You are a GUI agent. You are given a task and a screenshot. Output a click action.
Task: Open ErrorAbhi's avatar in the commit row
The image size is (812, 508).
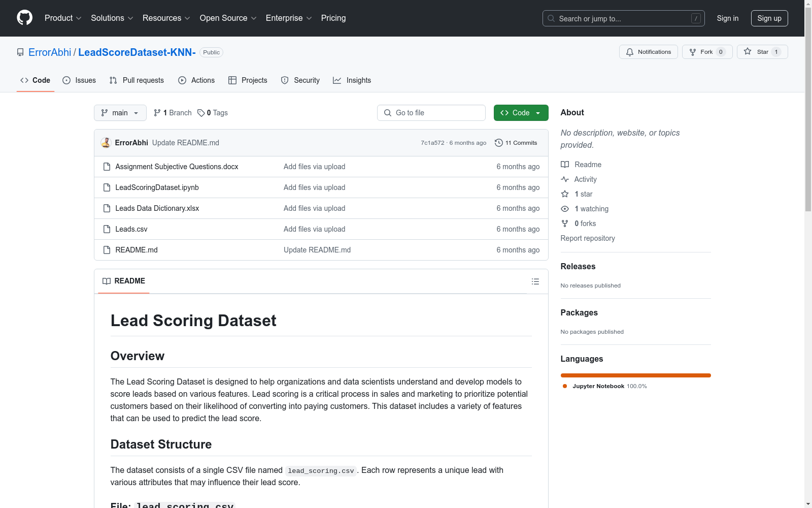[x=106, y=143]
